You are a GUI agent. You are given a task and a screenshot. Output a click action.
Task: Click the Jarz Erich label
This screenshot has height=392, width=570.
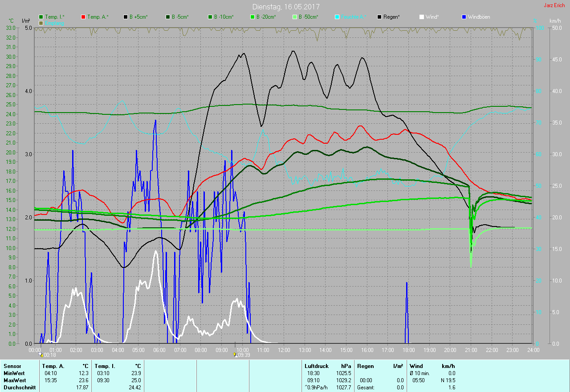tap(554, 5)
